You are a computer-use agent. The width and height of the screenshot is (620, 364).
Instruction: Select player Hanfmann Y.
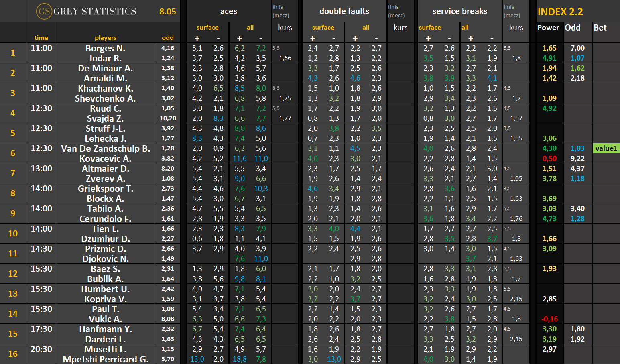(106, 329)
